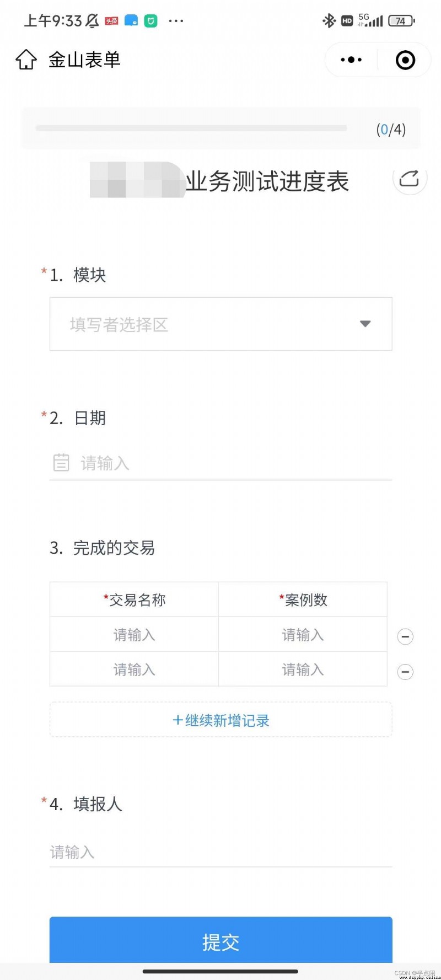Screen dimensions: 441x980
Task: Expand the 模块 dropdown arrow
Action: coord(365,324)
